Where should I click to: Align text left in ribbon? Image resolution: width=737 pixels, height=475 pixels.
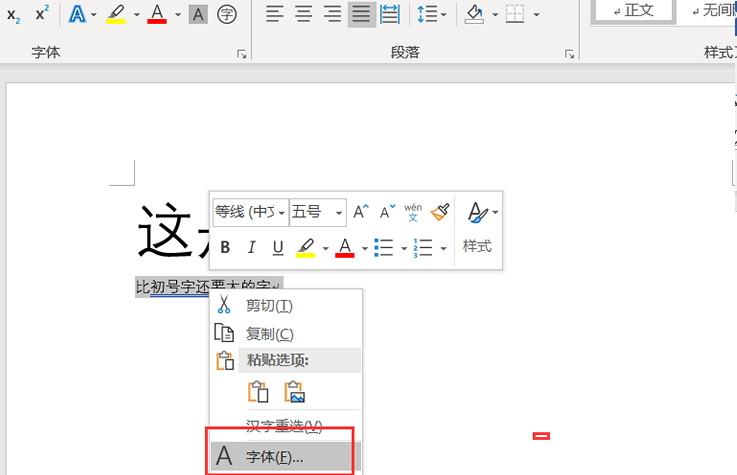pos(274,14)
